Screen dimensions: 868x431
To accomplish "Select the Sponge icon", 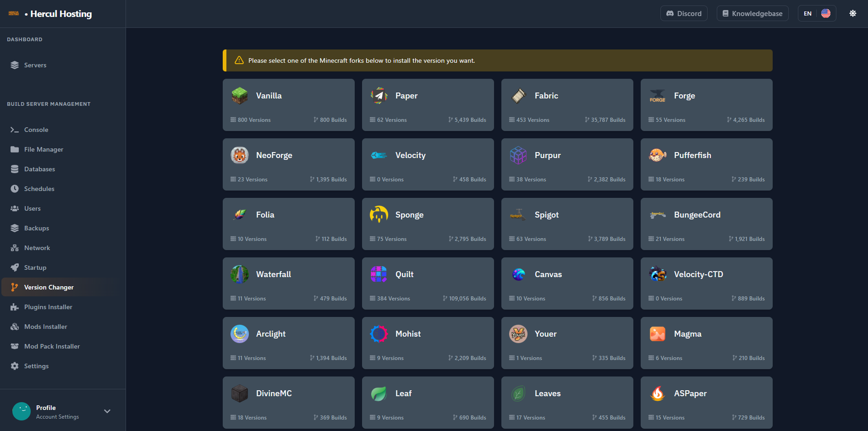I will coord(379,215).
